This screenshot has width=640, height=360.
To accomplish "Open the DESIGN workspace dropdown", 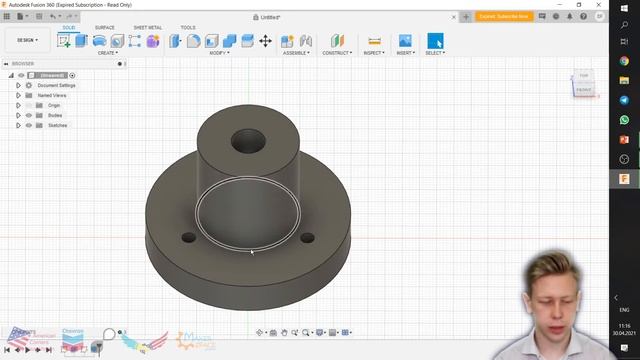I will pyautogui.click(x=27, y=40).
